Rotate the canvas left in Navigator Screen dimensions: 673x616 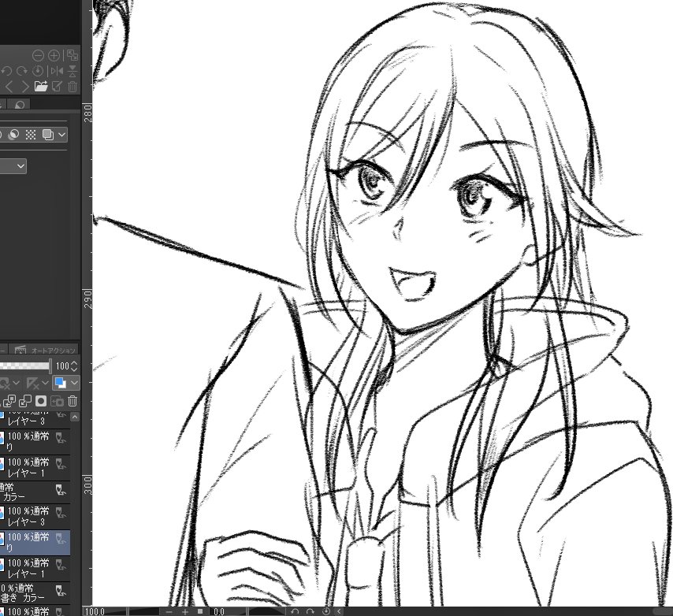click(6, 71)
